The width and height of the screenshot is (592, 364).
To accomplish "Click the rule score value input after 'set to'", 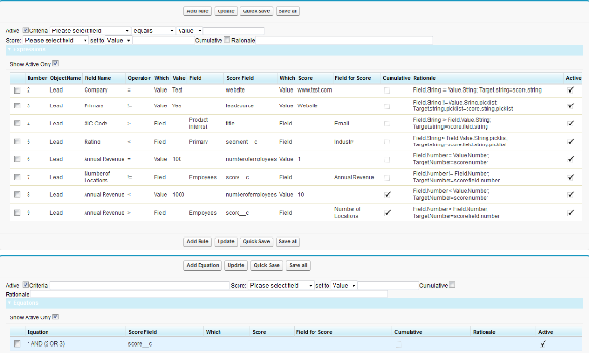I will click(x=162, y=41).
